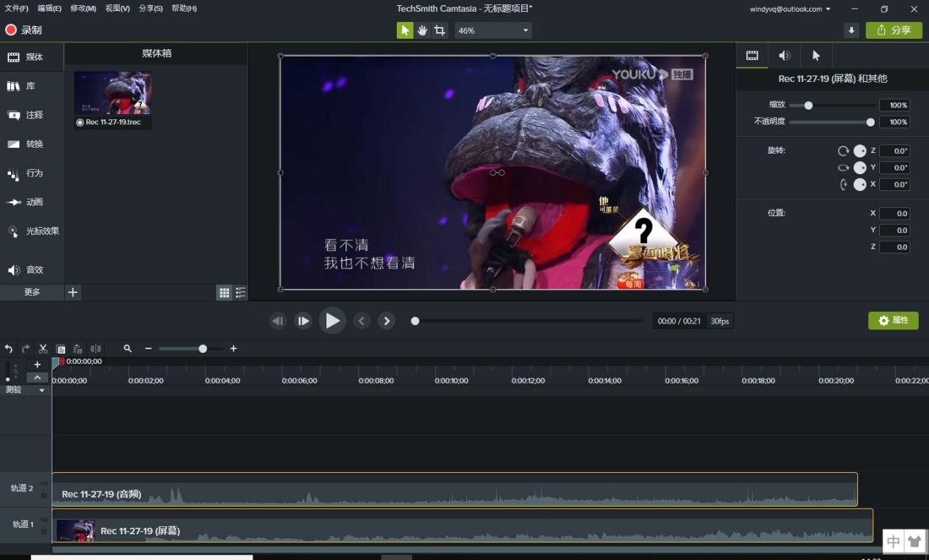The height and width of the screenshot is (560, 929).
Task: Click the 录制 record button
Action: click(23, 30)
